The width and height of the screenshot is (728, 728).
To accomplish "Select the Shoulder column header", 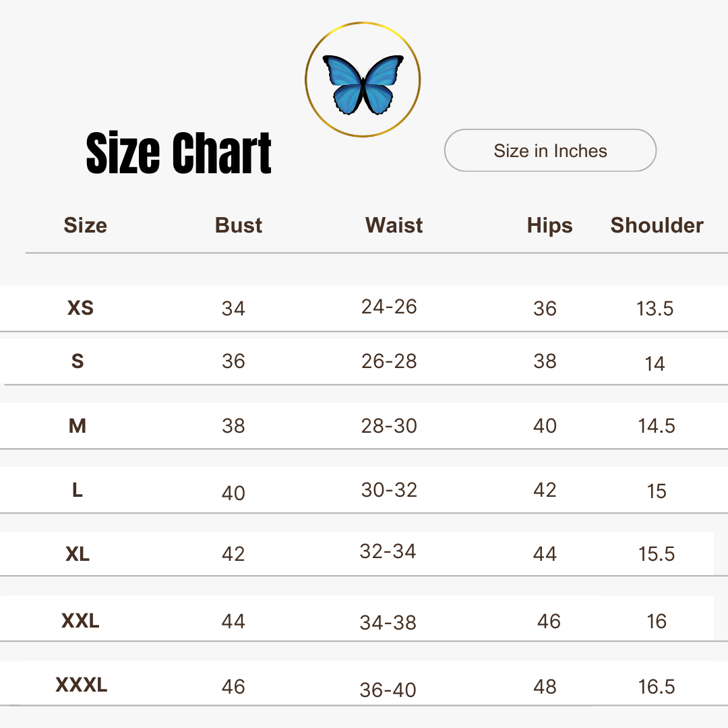I will point(657,225).
